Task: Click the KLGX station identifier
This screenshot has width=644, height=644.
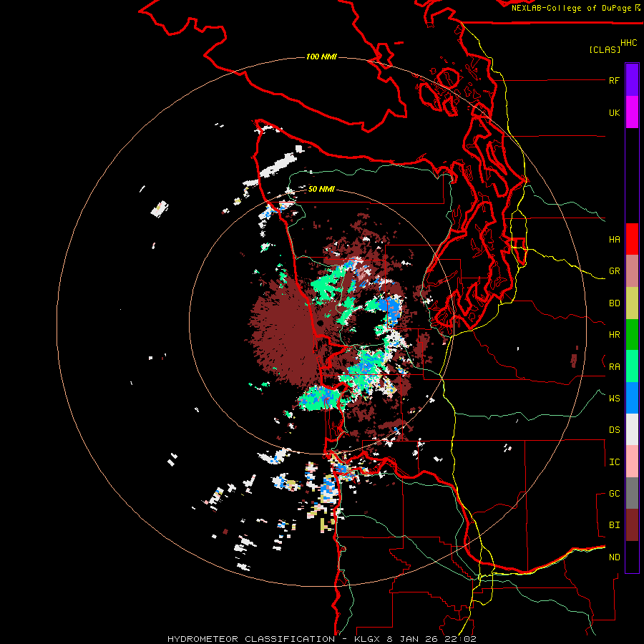Action: click(x=368, y=639)
